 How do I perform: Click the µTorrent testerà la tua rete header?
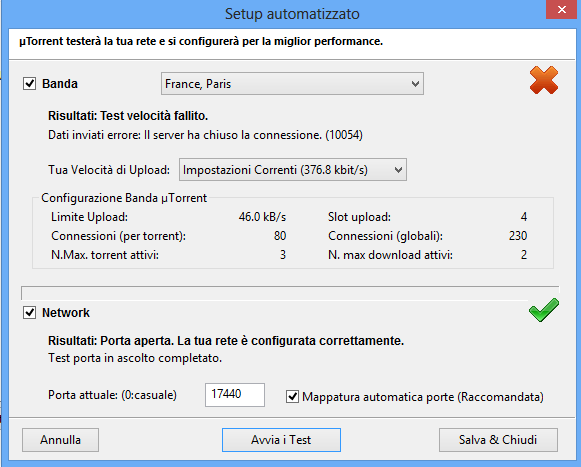coord(201,41)
